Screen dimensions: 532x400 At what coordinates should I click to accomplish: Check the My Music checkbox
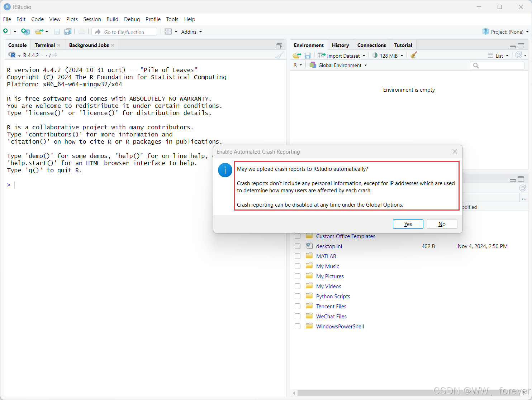point(298,266)
